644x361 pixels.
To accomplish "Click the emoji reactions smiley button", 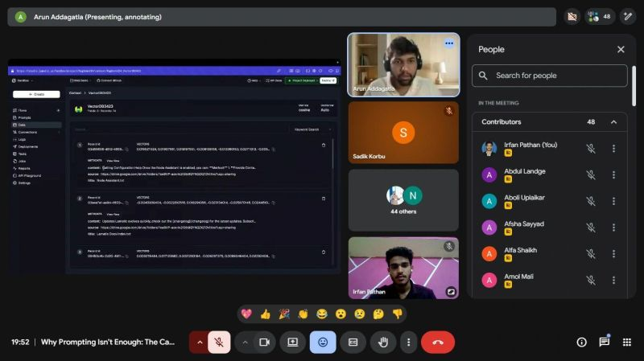I will click(323, 342).
